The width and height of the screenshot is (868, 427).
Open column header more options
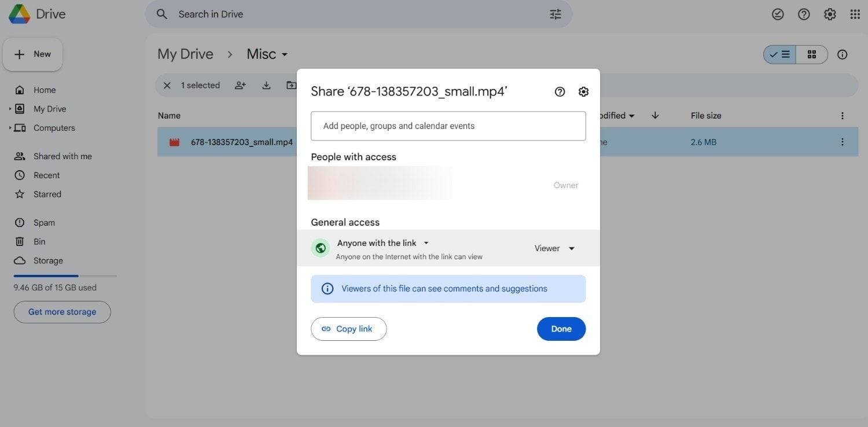(843, 116)
